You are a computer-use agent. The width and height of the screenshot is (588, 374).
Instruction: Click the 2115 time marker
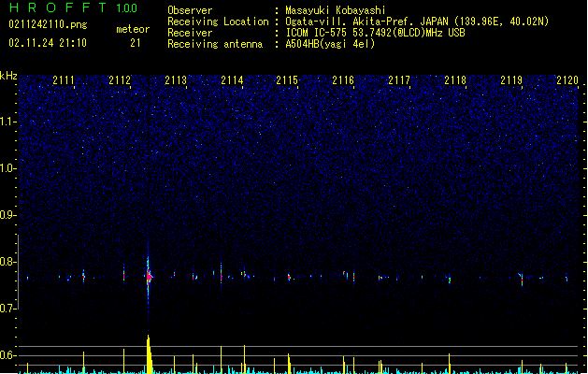287,80
